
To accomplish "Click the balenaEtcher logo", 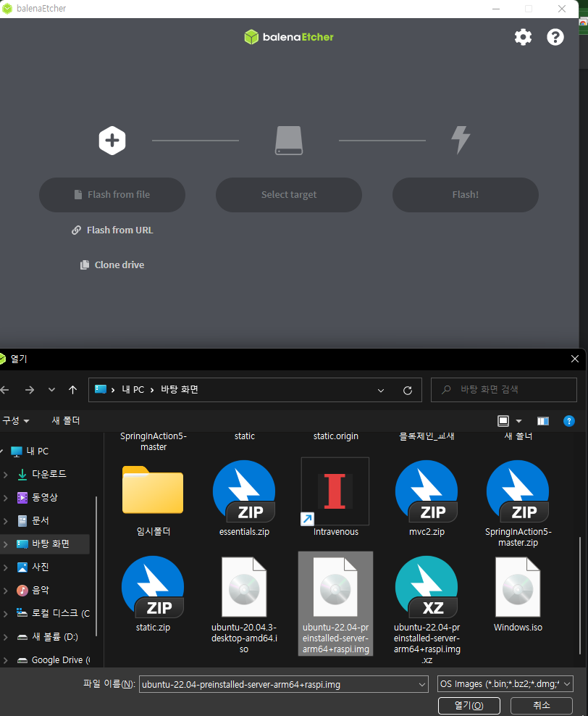I will [x=289, y=37].
